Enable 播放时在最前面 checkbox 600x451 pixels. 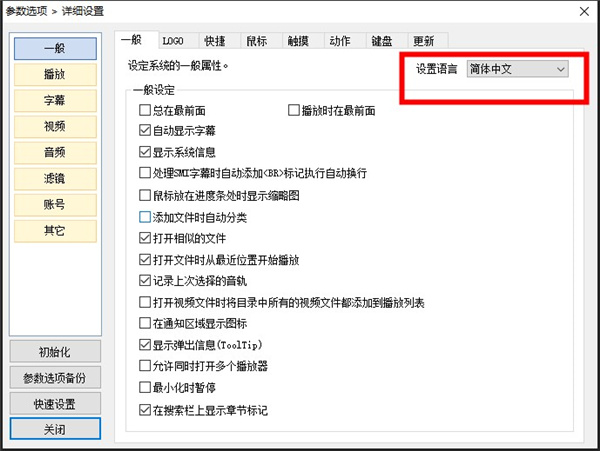point(294,111)
